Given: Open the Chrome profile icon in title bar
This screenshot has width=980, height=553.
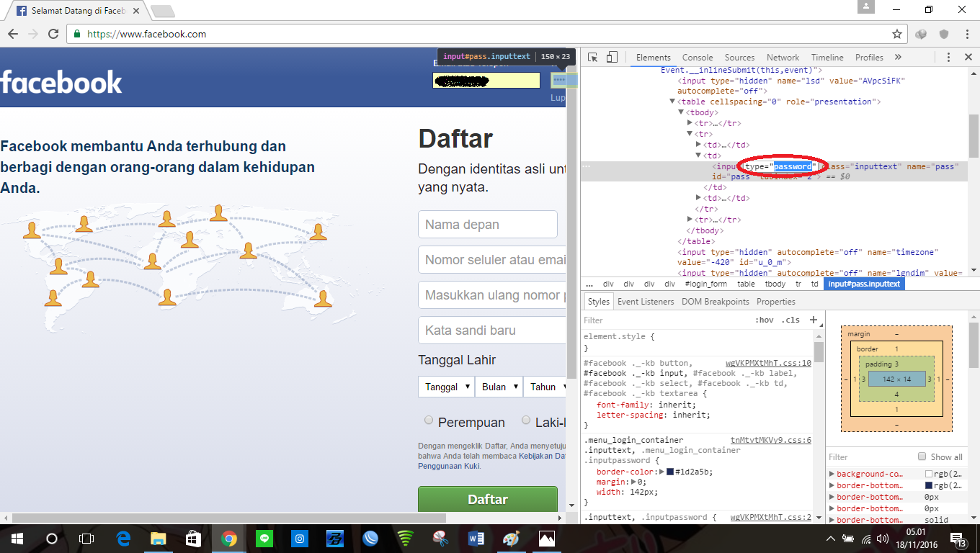Looking at the screenshot, I should click(866, 7).
